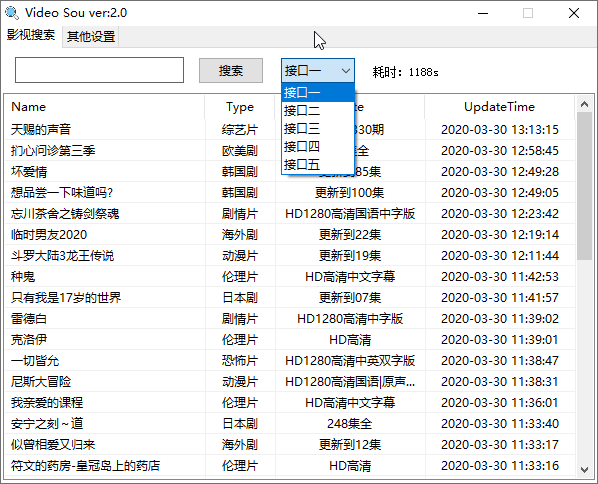This screenshot has width=598, height=484.
Task: Sort by the UpdateTime column header
Action: 499,107
